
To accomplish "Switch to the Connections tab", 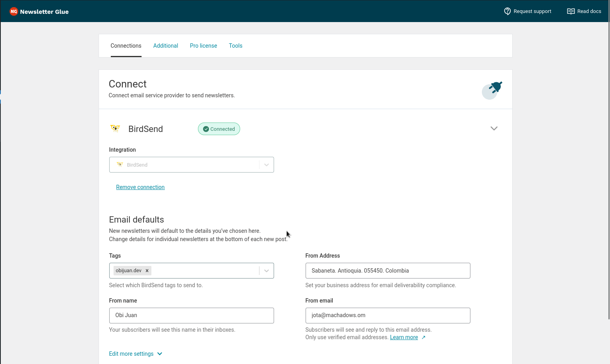I will pyautogui.click(x=126, y=46).
